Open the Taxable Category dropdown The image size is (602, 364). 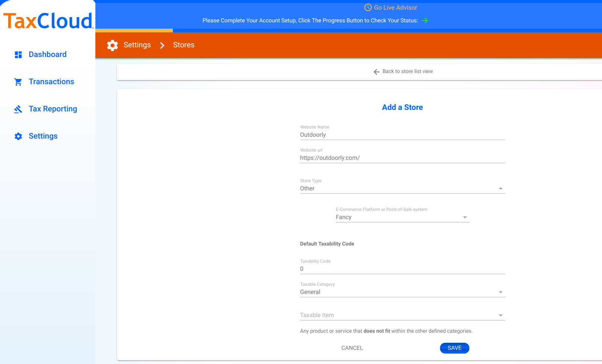point(402,292)
